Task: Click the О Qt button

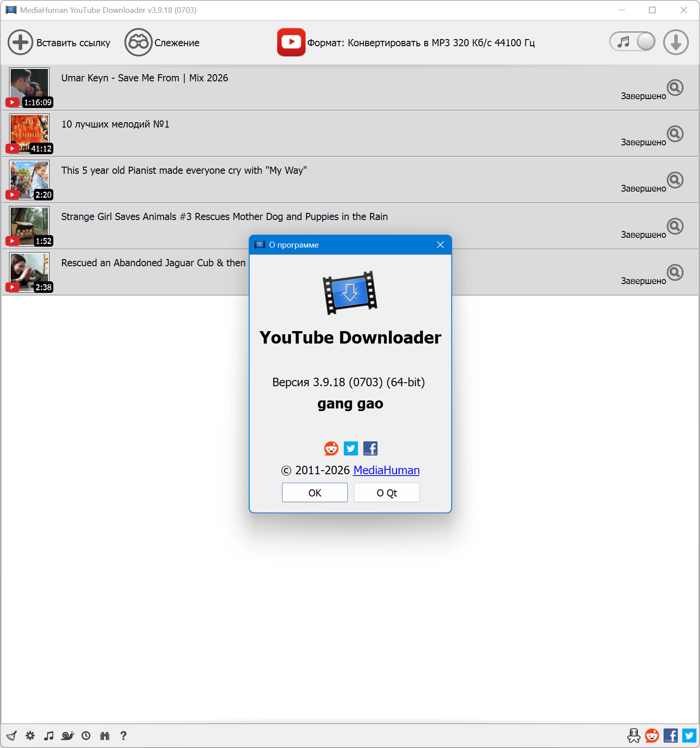Action: (x=386, y=493)
